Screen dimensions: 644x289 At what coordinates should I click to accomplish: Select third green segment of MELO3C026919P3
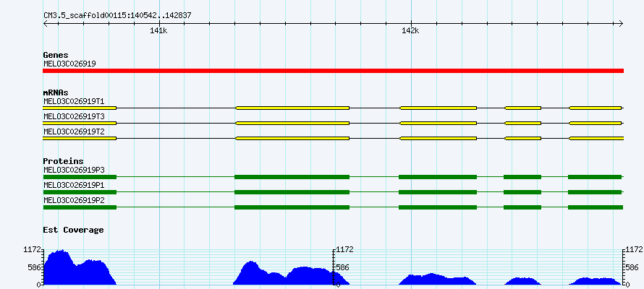(438, 177)
